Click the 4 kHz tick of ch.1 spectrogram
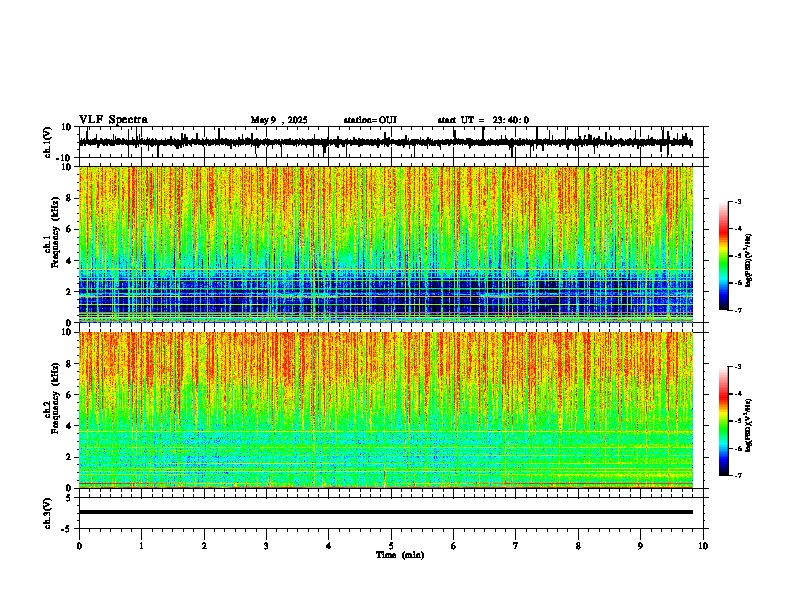Screen dimensions: 792x612 click(69, 261)
